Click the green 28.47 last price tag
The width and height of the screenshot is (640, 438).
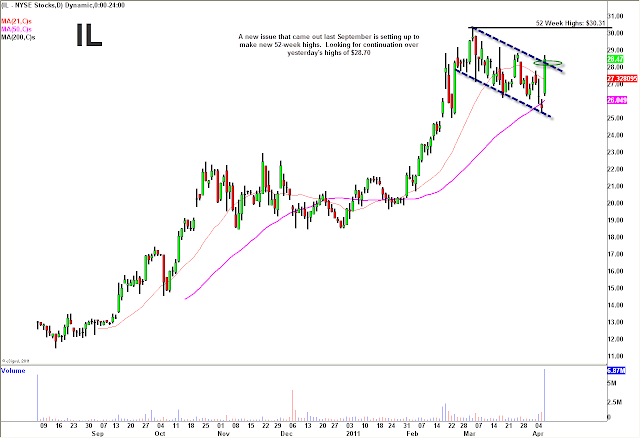(616, 59)
